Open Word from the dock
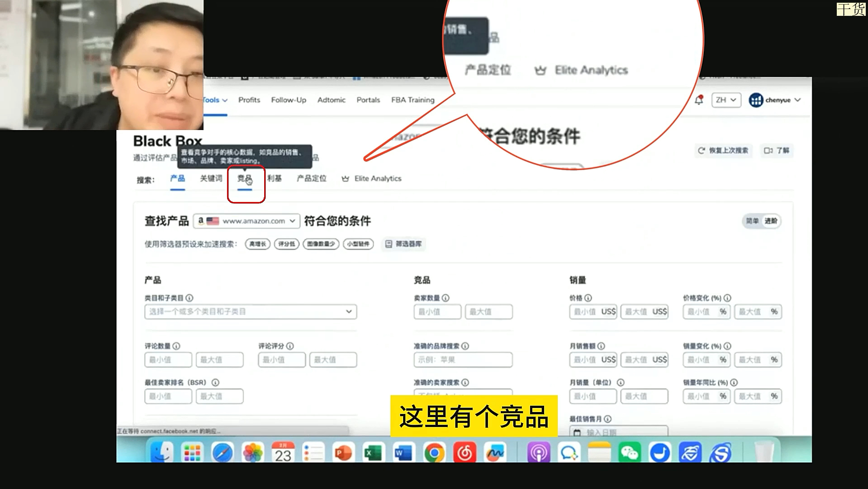Screen dimensions: 868x489 pyautogui.click(x=403, y=452)
